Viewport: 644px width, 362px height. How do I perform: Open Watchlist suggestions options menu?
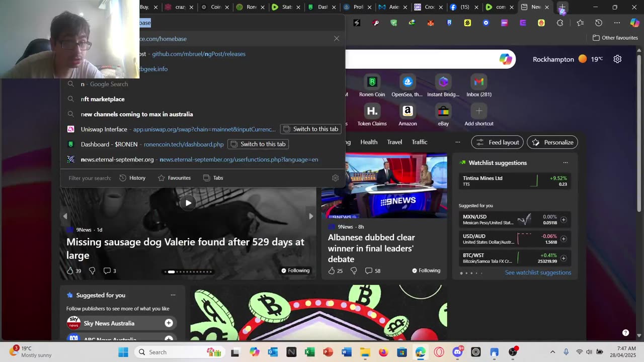coord(566,163)
